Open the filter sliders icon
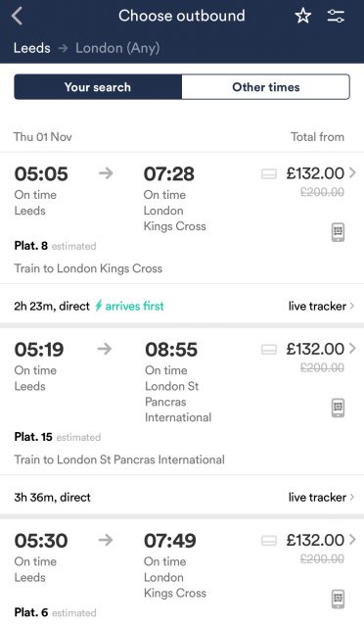Viewport: 364px width, 627px height. coord(336,16)
